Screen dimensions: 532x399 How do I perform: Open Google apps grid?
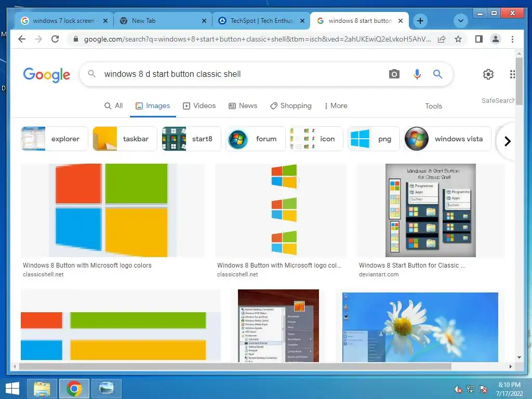click(x=512, y=74)
